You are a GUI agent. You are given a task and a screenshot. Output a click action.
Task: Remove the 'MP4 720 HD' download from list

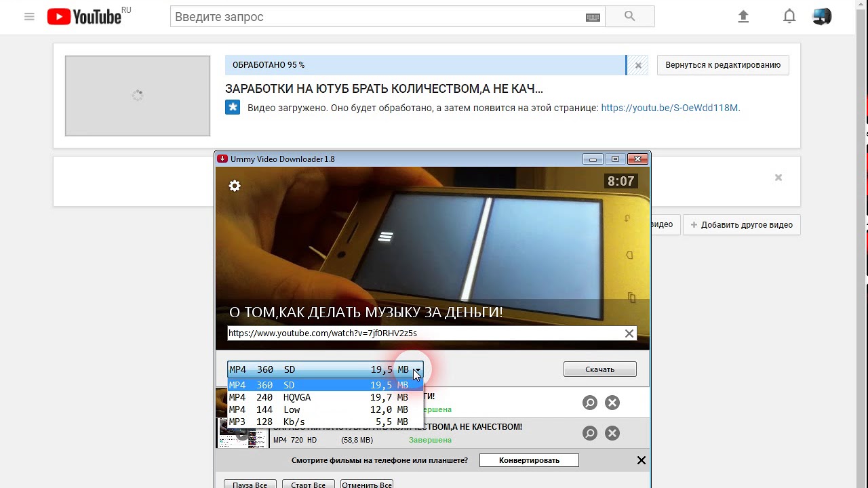(x=612, y=433)
